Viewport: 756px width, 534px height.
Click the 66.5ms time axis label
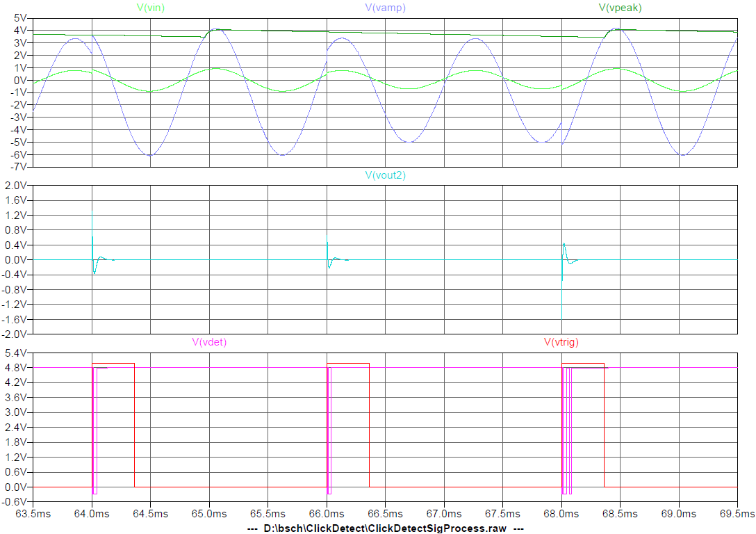pos(385,513)
